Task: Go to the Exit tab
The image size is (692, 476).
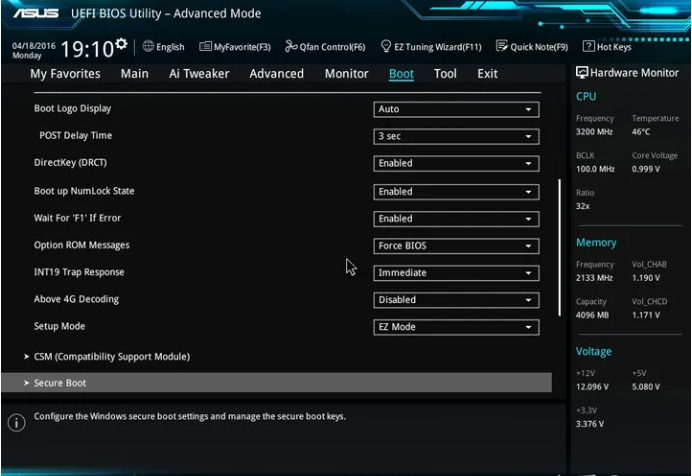Action: [487, 74]
